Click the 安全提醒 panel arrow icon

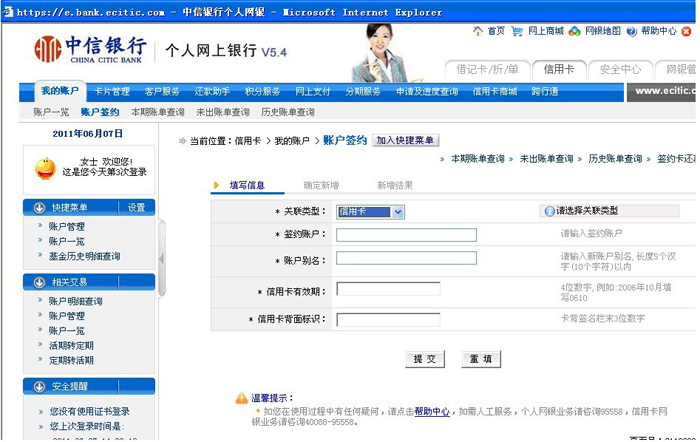click(39, 386)
